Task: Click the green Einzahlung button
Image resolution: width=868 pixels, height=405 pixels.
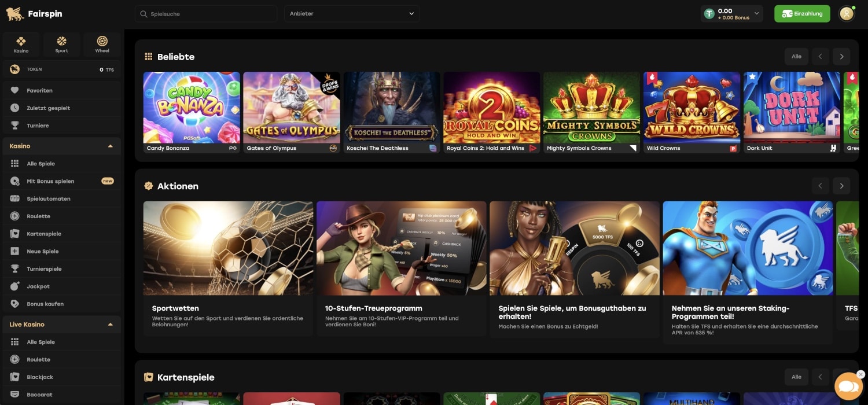Action: tap(802, 13)
